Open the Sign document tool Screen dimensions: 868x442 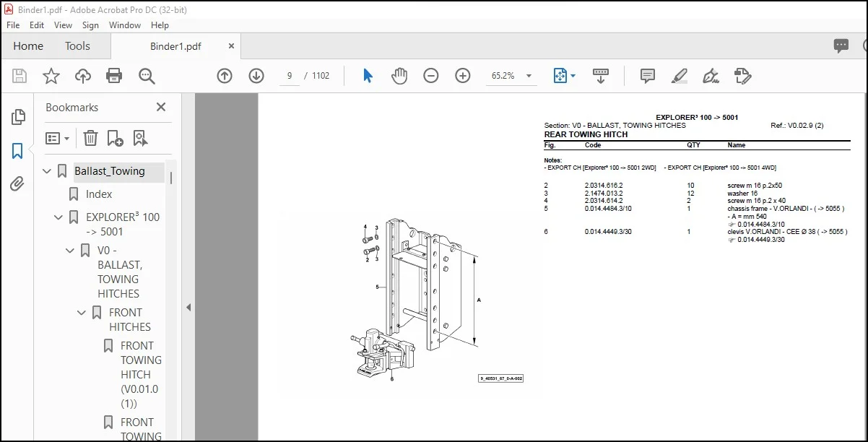[x=711, y=76]
